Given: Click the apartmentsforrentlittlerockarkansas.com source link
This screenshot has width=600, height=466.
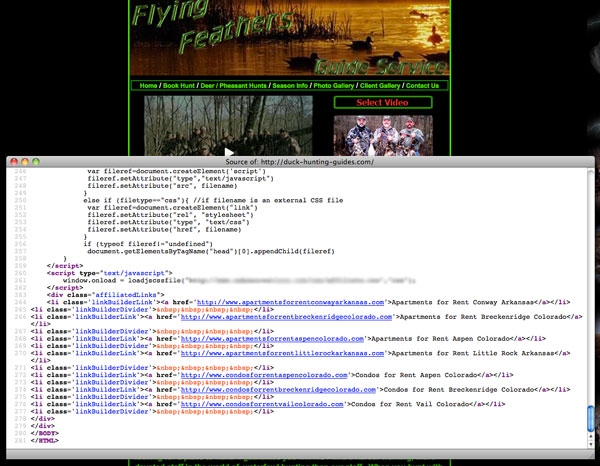Looking at the screenshot, I should click(x=282, y=353).
